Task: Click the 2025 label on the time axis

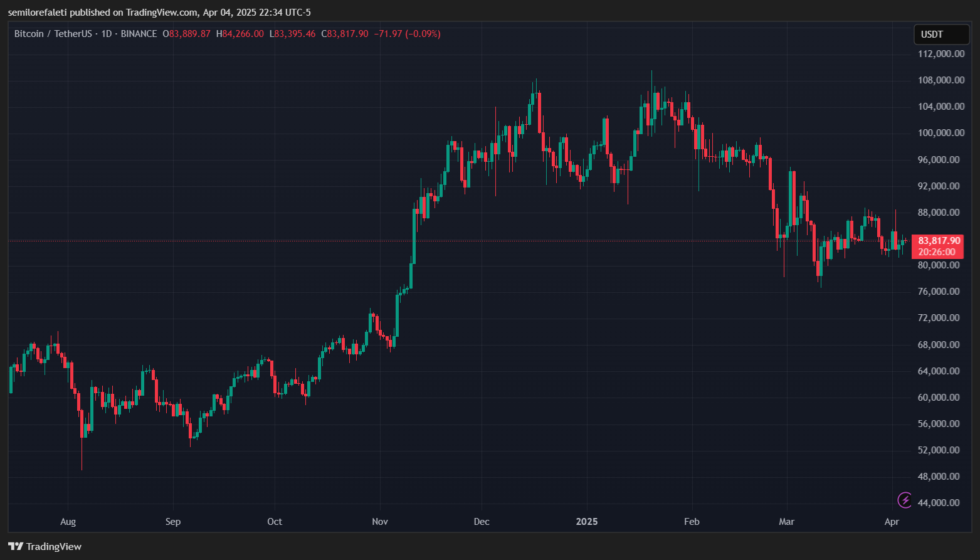Action: tap(587, 521)
